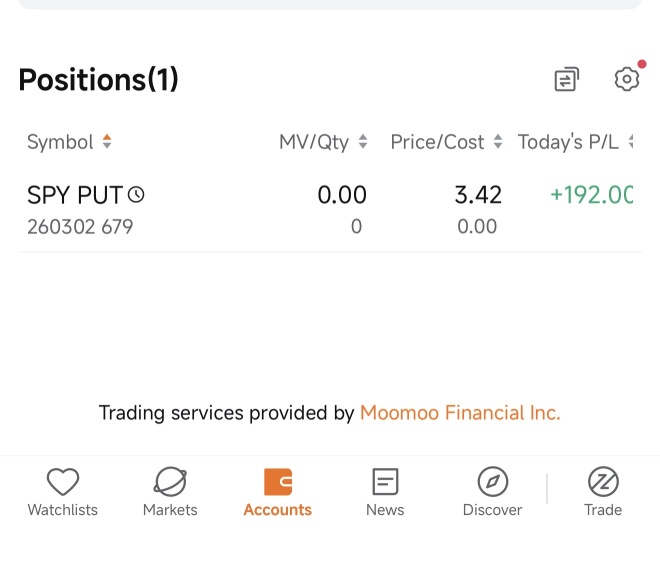This screenshot has width=660, height=580.
Task: Tap the +192.00 Today's P/L value
Action: point(591,195)
